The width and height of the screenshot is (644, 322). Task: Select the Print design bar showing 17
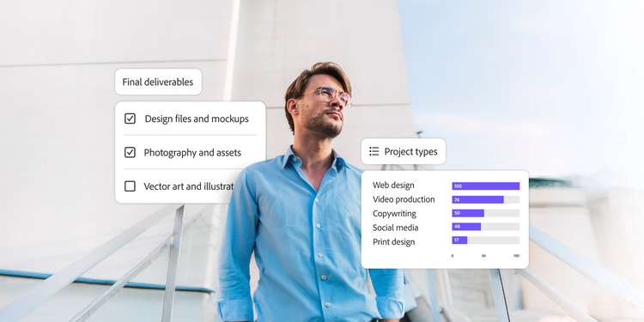pyautogui.click(x=459, y=240)
